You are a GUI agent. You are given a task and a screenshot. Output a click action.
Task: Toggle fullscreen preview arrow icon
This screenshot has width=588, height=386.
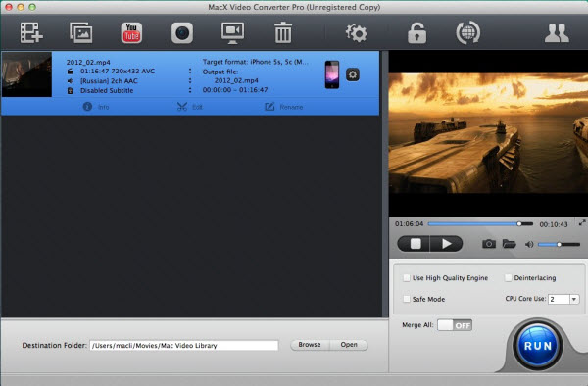[x=582, y=222]
